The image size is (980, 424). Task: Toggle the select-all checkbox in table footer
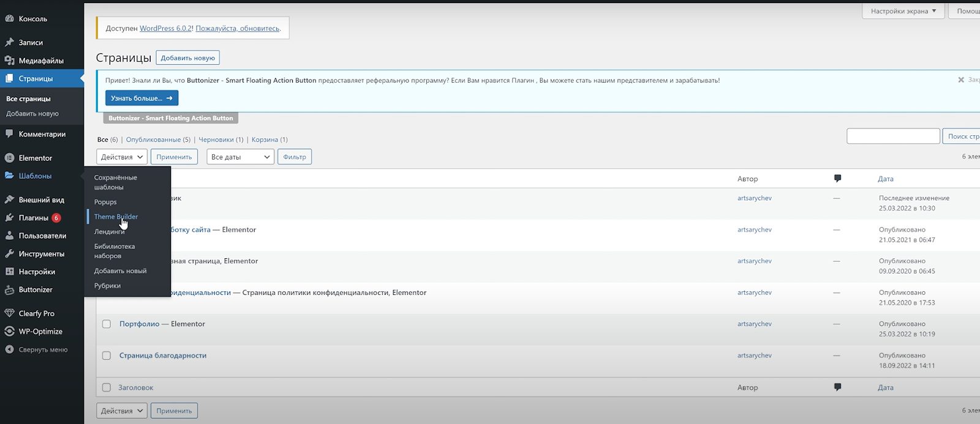(107, 387)
